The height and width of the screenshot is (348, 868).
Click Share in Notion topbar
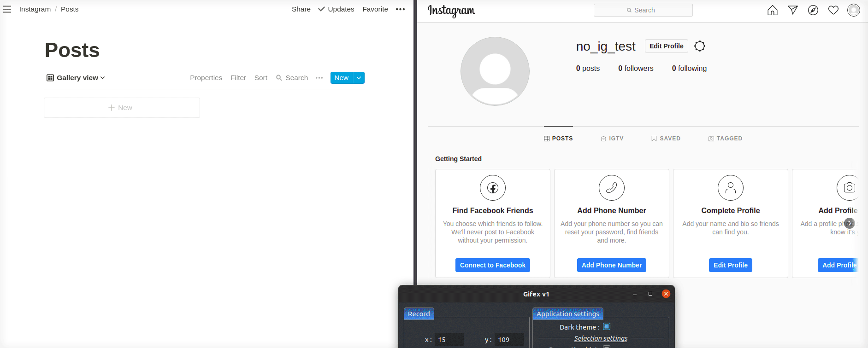pyautogui.click(x=301, y=9)
